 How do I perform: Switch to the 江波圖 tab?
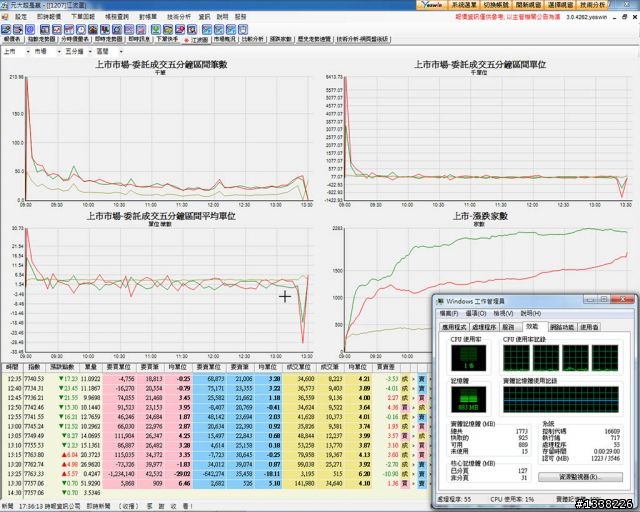point(197,40)
